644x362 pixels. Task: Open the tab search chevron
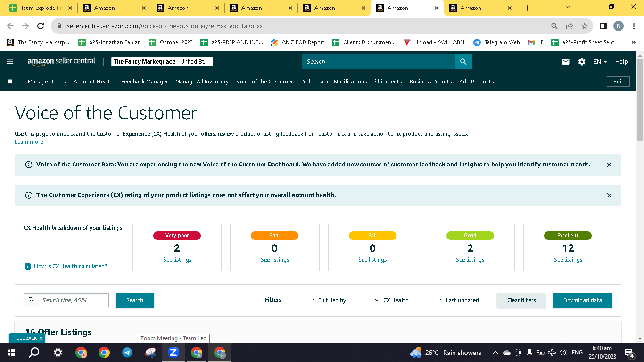568,7
